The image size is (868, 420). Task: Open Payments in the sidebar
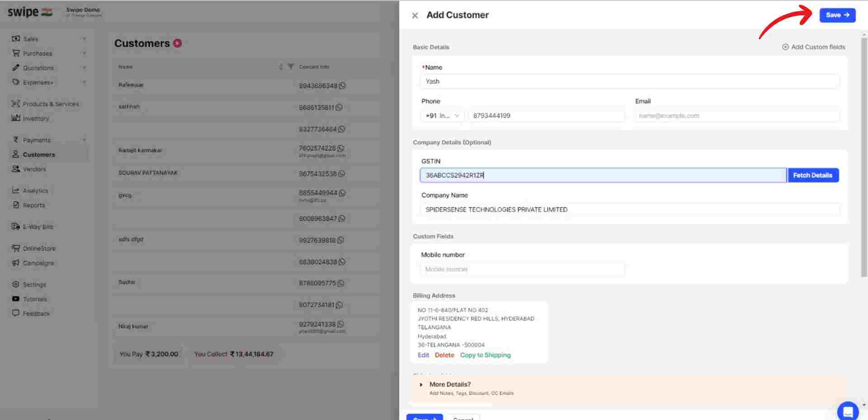[37, 140]
